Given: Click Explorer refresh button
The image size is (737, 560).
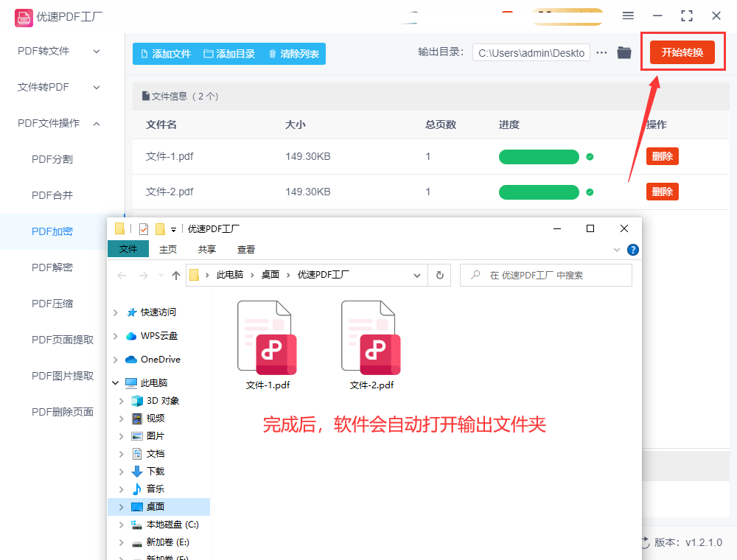Looking at the screenshot, I should [440, 276].
